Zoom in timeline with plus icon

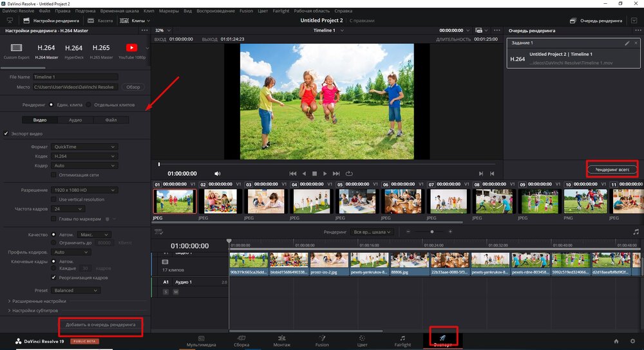(450, 232)
